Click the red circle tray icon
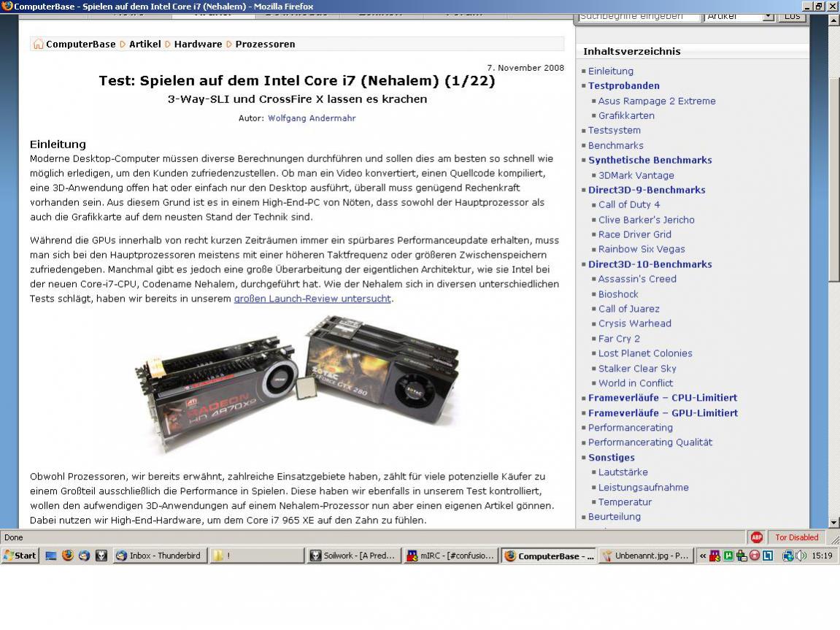The height and width of the screenshot is (630, 840). coord(755,556)
